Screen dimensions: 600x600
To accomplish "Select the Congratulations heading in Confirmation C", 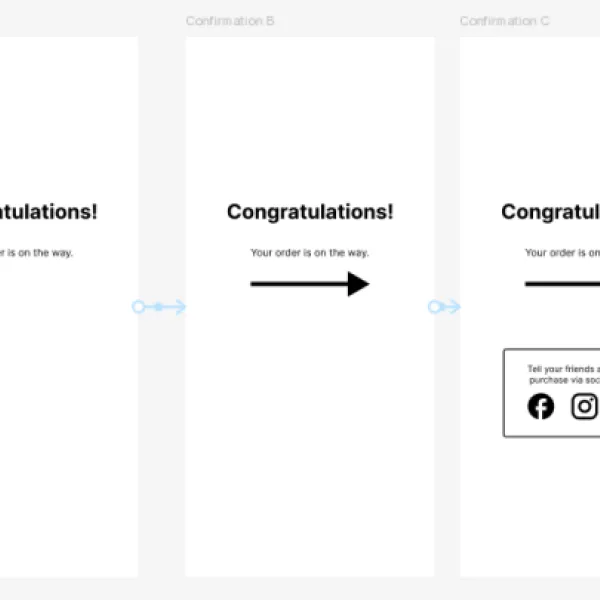I will (x=551, y=212).
